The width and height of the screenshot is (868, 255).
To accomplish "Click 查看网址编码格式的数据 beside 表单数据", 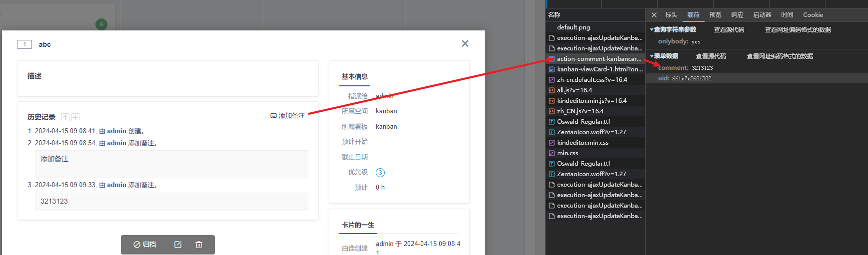I will (780, 56).
